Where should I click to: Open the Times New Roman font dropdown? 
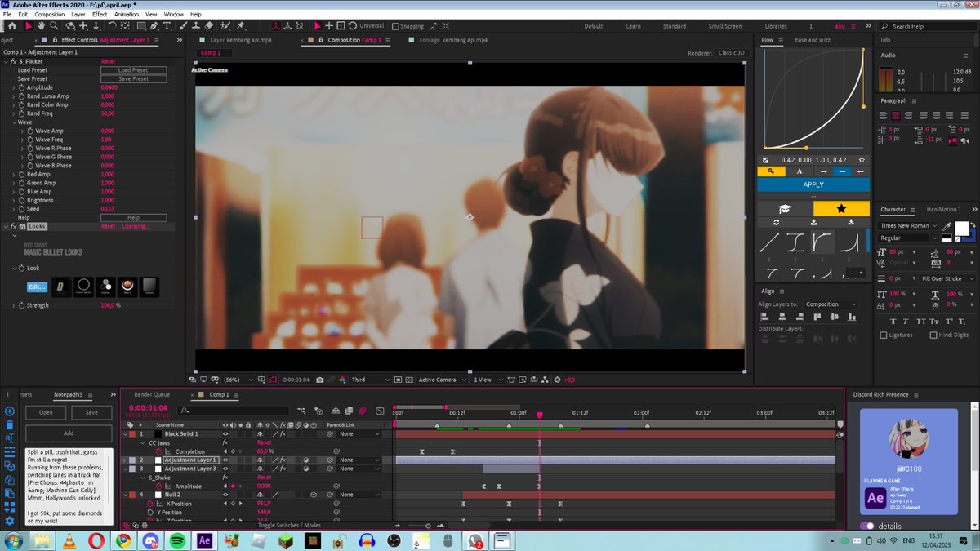point(907,226)
